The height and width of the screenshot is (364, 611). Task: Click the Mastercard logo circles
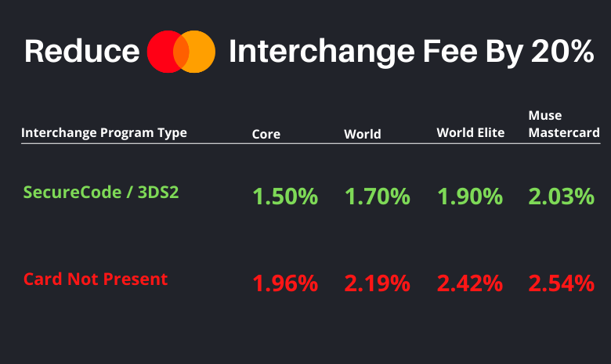pos(181,52)
